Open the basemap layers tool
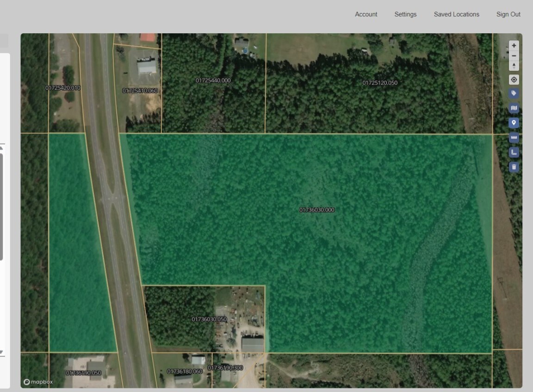Image resolution: width=533 pixels, height=392 pixels. tap(514, 108)
